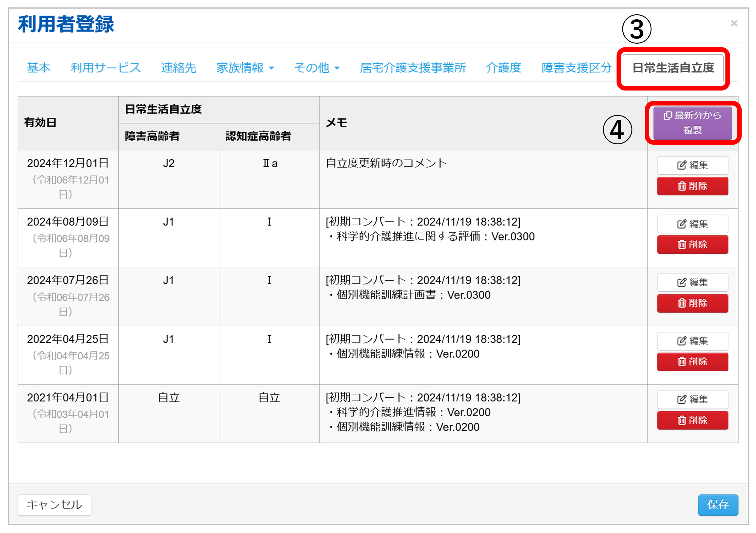Click 削除 for the 2024年08月09日 row
Image resolution: width=756 pixels, height=533 pixels.
(692, 245)
